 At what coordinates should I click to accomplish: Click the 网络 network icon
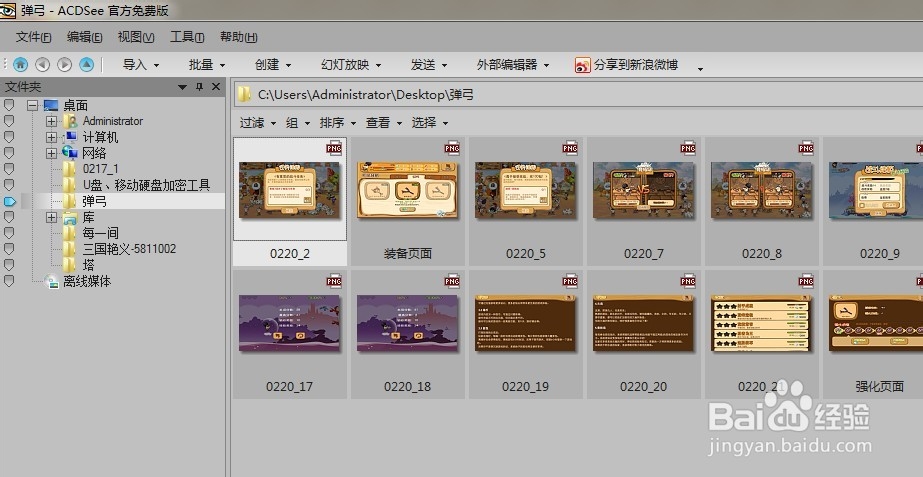pos(70,153)
